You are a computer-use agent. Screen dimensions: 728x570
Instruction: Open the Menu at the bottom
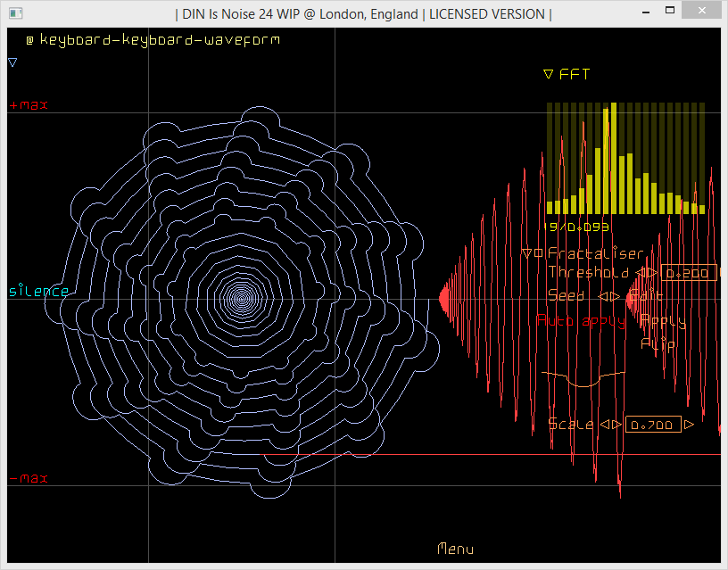(455, 549)
